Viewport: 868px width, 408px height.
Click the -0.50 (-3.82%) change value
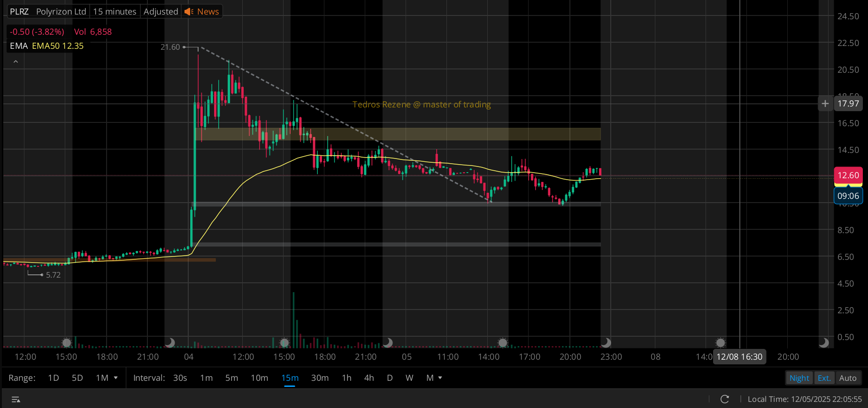click(x=37, y=32)
